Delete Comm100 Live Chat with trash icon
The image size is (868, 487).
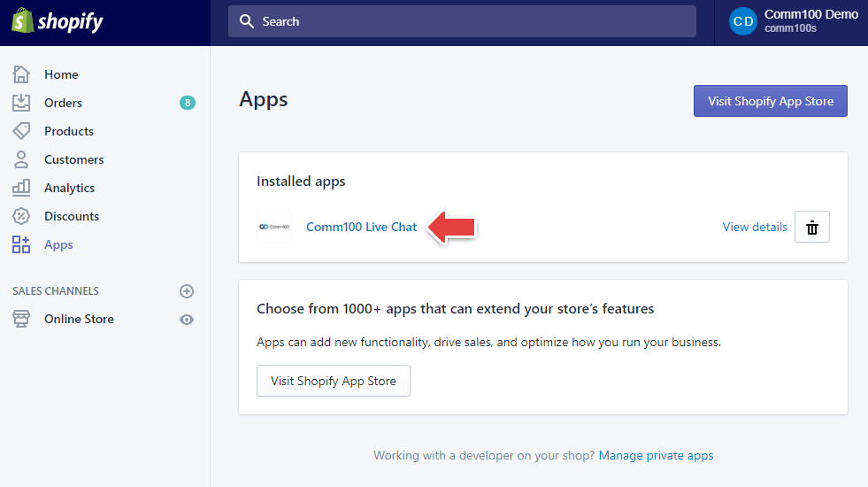point(811,227)
